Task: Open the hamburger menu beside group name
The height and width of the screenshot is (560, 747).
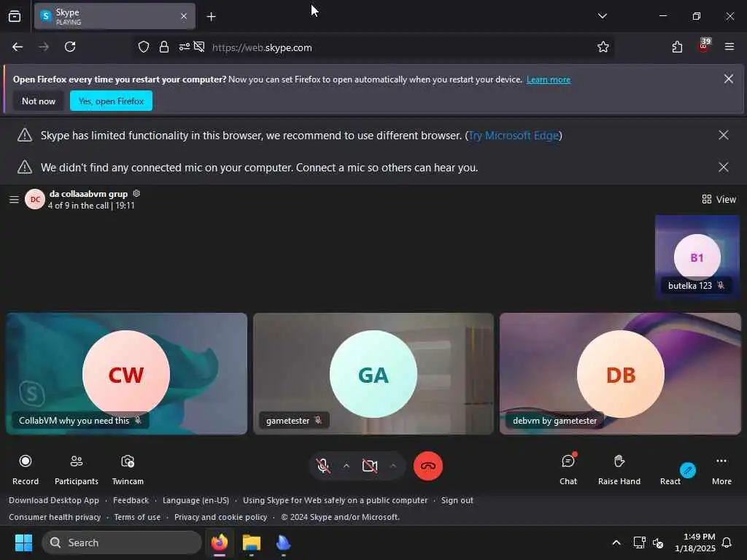Action: (15, 199)
